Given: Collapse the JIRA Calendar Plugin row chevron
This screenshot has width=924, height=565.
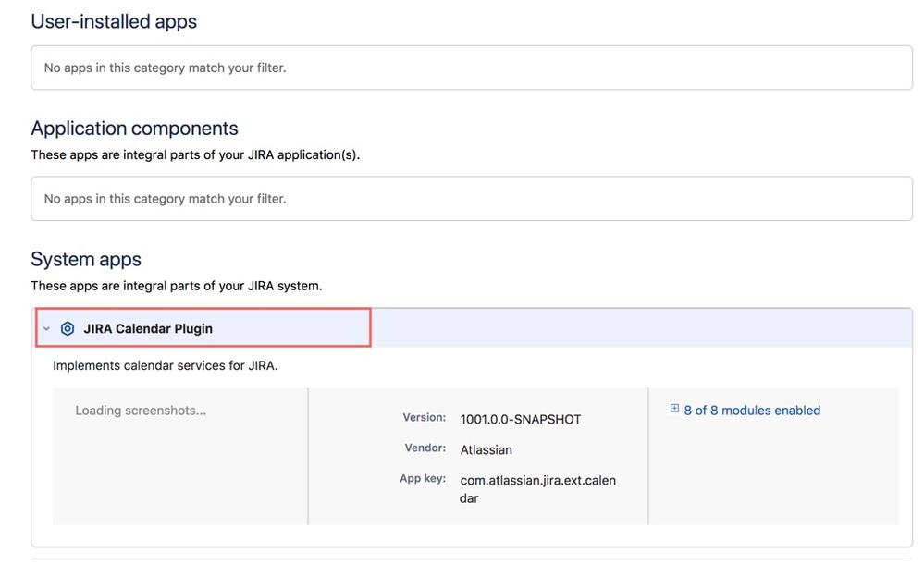Looking at the screenshot, I should pyautogui.click(x=46, y=329).
